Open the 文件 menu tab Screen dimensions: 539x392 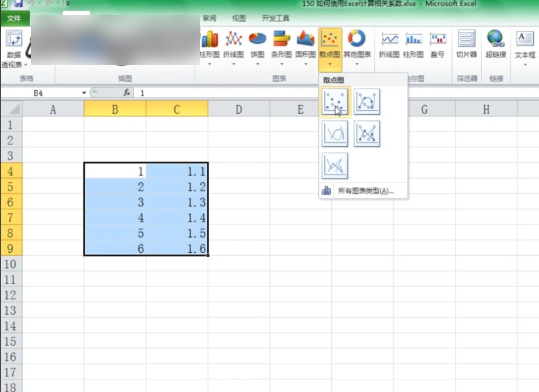(14, 19)
